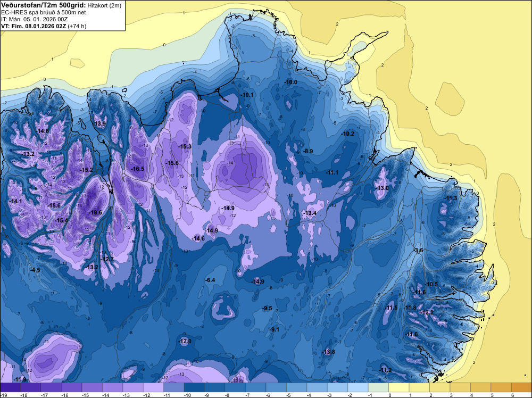Select legend swatch between 5 and 6
Screen dimensions: 532x398
(501, 387)
